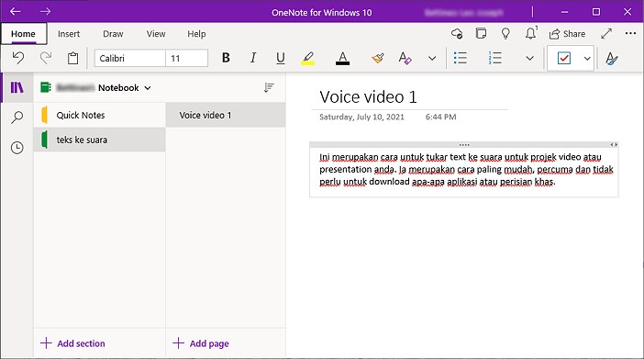Open notifications bell
The image size is (644, 359).
click(x=530, y=33)
